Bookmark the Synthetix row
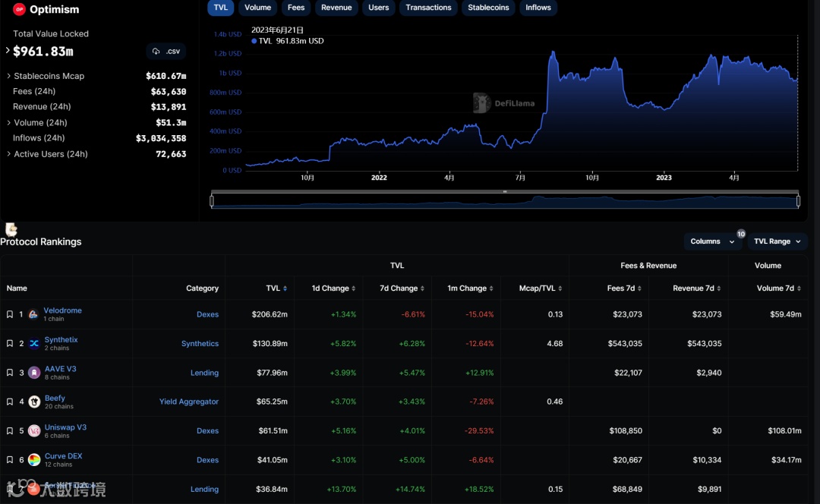The image size is (820, 504). click(x=9, y=344)
